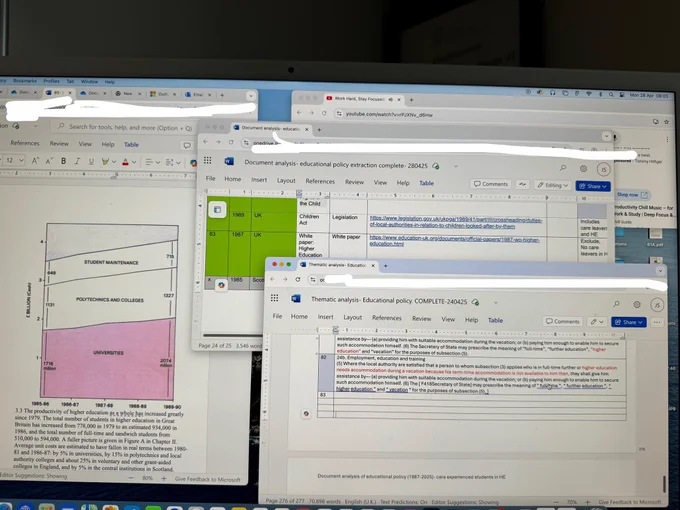Click Wi-Fi icon in macOS menu bar
680x510 pixels.
click(x=588, y=94)
